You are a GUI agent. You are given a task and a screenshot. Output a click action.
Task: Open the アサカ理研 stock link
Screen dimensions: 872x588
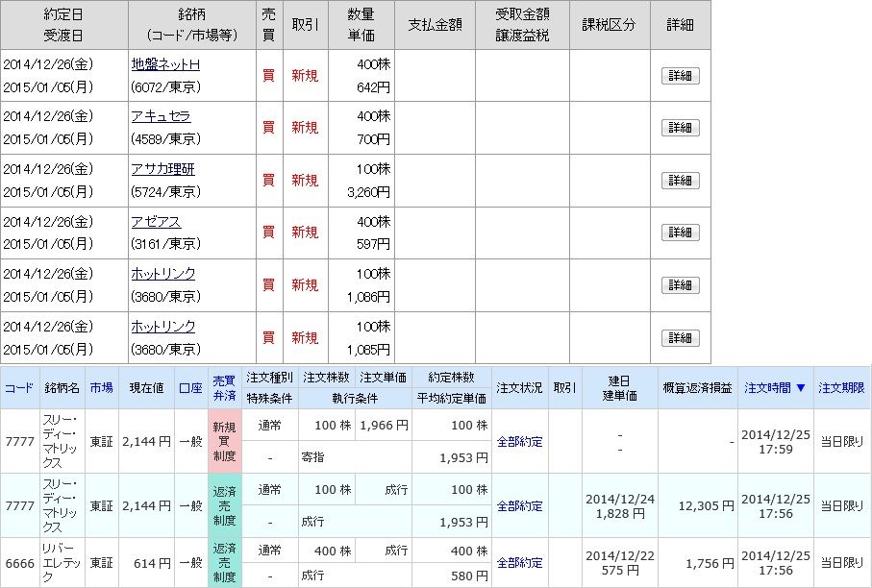click(162, 169)
